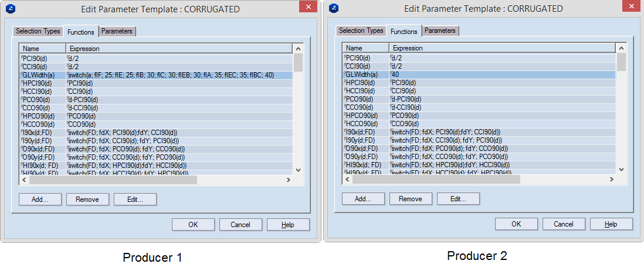Open the Parameters tab in Producer 2 dialog
The width and height of the screenshot is (644, 267).
point(440,31)
